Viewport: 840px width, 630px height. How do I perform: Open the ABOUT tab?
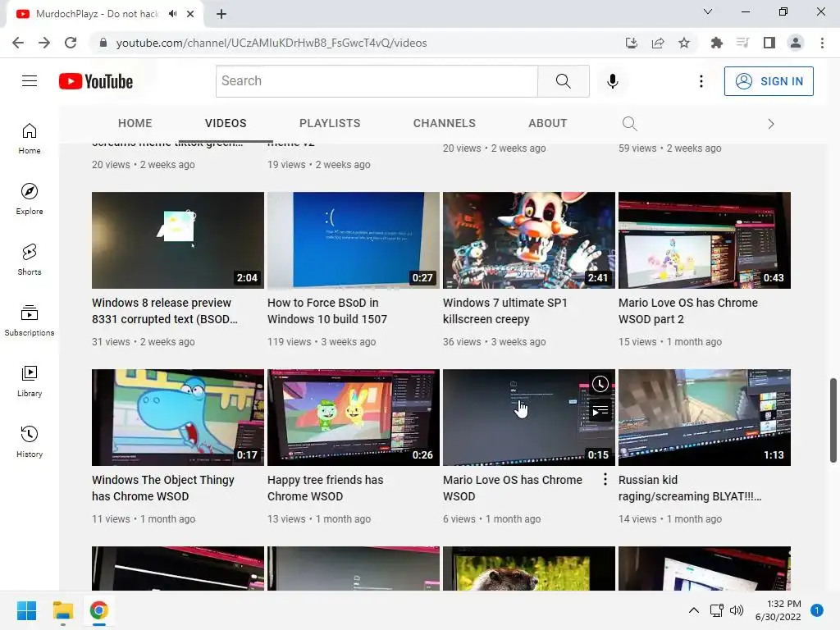coord(547,123)
